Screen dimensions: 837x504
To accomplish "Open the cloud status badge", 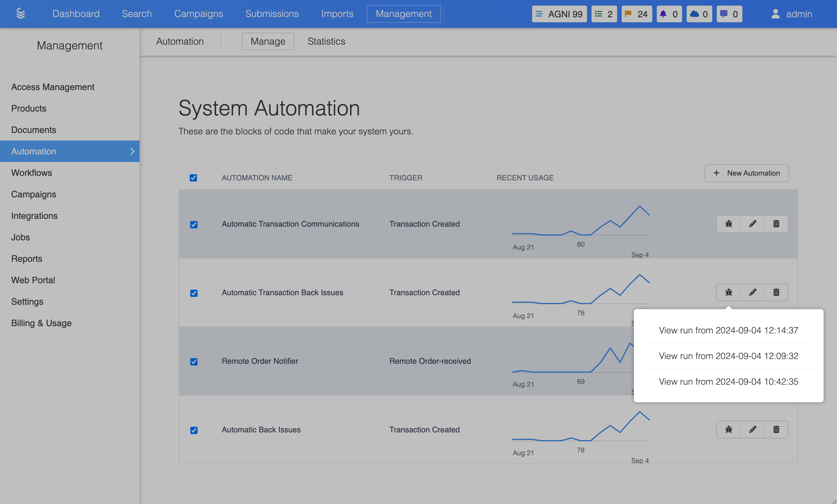I will pyautogui.click(x=699, y=14).
